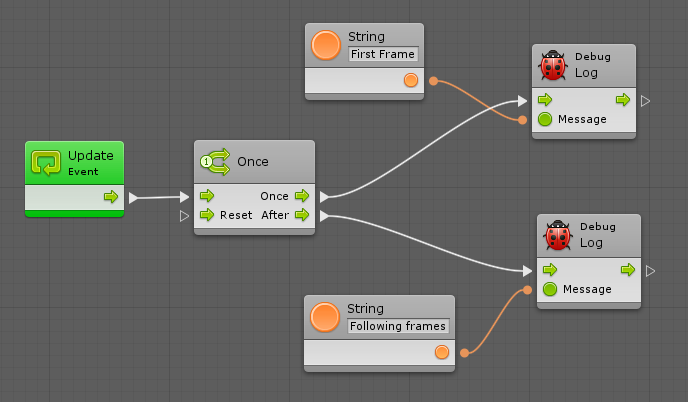This screenshot has width=688, height=402.
Task: Select the Update Event node header
Action: 90,162
